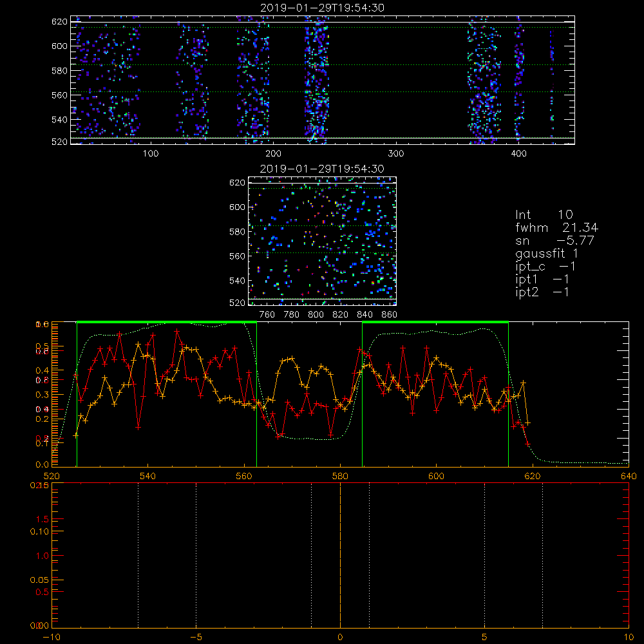The height and width of the screenshot is (644, 644).
Task: Click the 840 x-axis label of middle image
Action: tap(365, 315)
